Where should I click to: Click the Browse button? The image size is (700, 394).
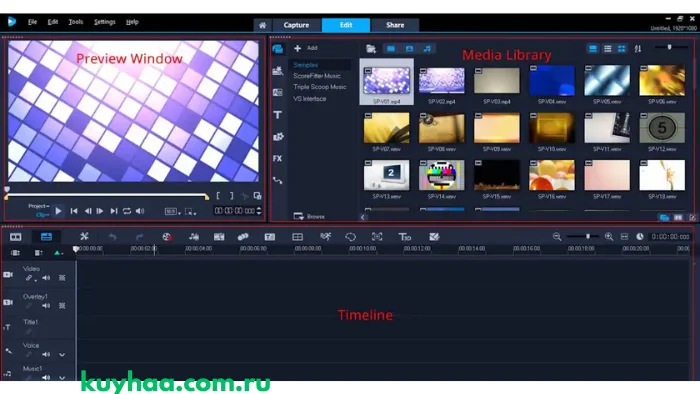pos(309,216)
